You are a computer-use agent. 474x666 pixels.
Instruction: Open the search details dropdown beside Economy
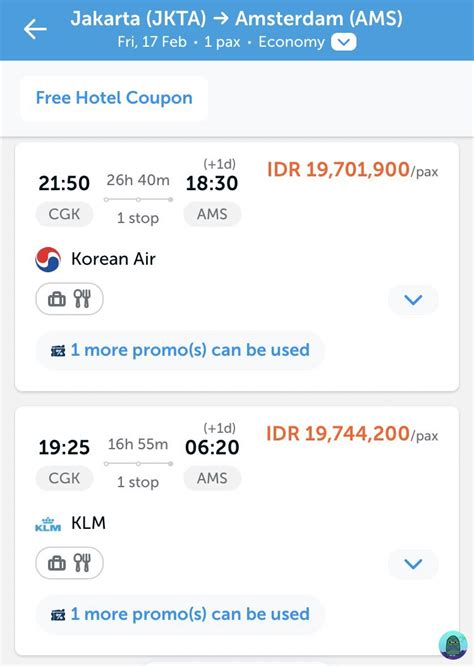[x=344, y=42]
